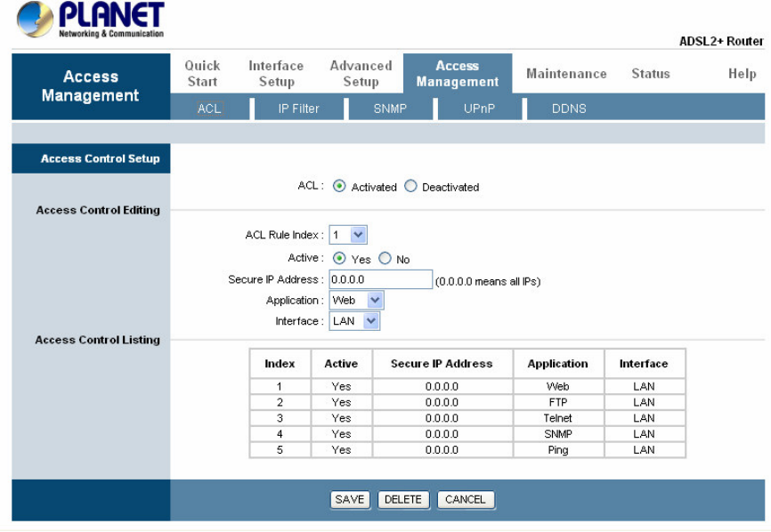Select the ACL Activated radio button
771x532 pixels.
(339, 187)
